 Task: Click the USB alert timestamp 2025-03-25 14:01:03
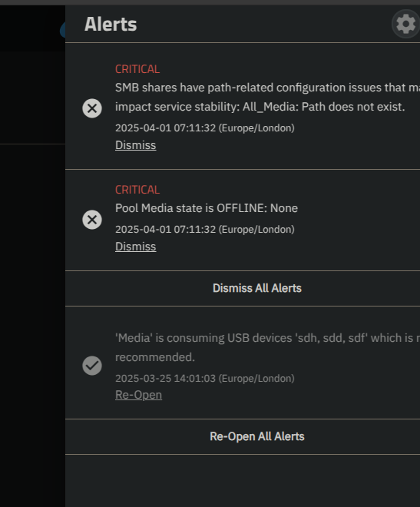[205, 378]
